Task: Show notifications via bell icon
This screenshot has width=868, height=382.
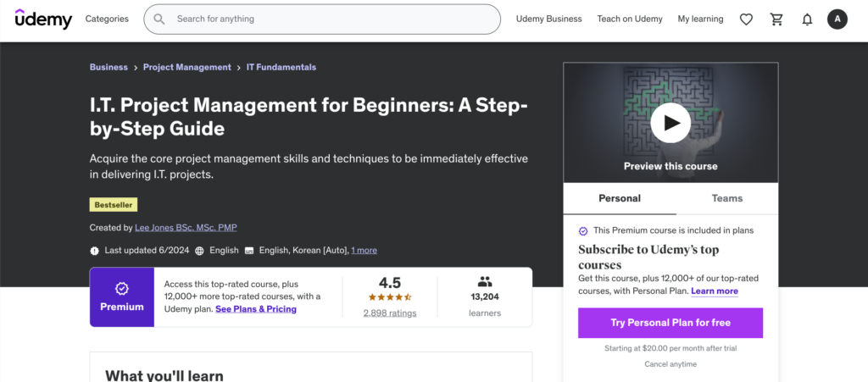Action: click(807, 19)
